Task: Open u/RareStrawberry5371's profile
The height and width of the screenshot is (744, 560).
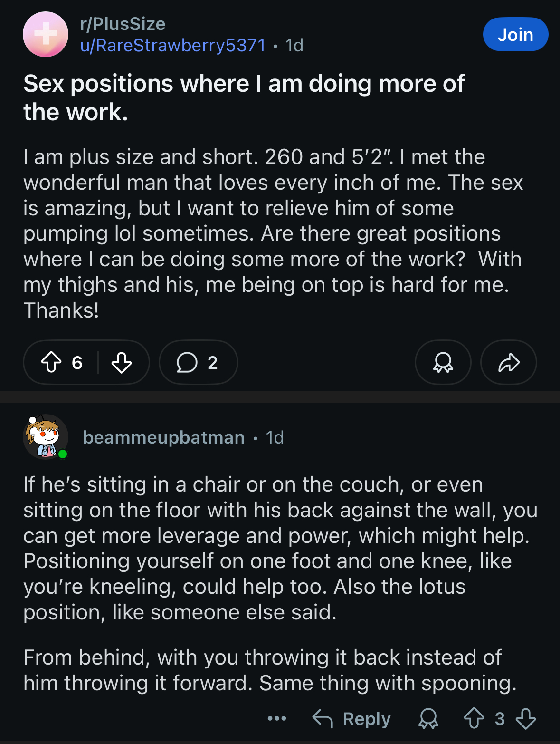Action: [173, 45]
